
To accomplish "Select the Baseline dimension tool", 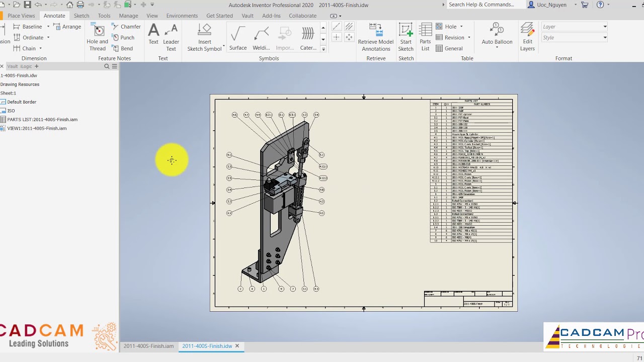I will pos(28,27).
